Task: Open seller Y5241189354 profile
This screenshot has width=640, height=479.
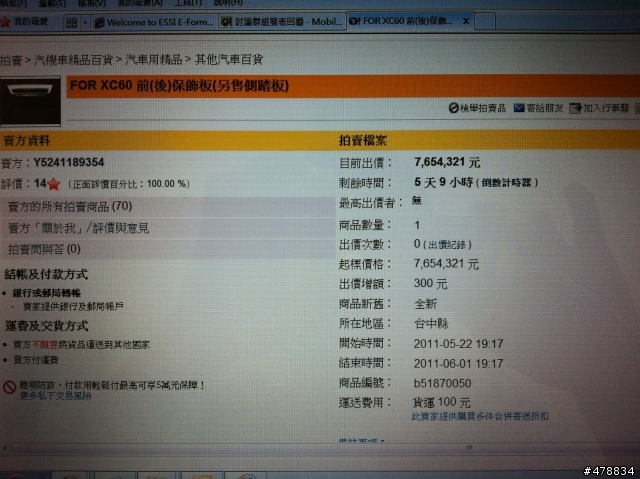Action: tap(69, 162)
